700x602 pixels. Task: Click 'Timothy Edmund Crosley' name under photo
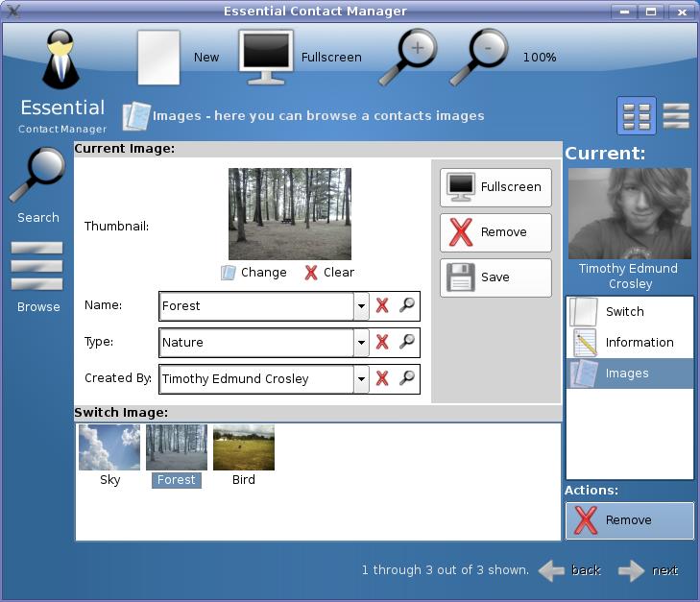tap(630, 277)
